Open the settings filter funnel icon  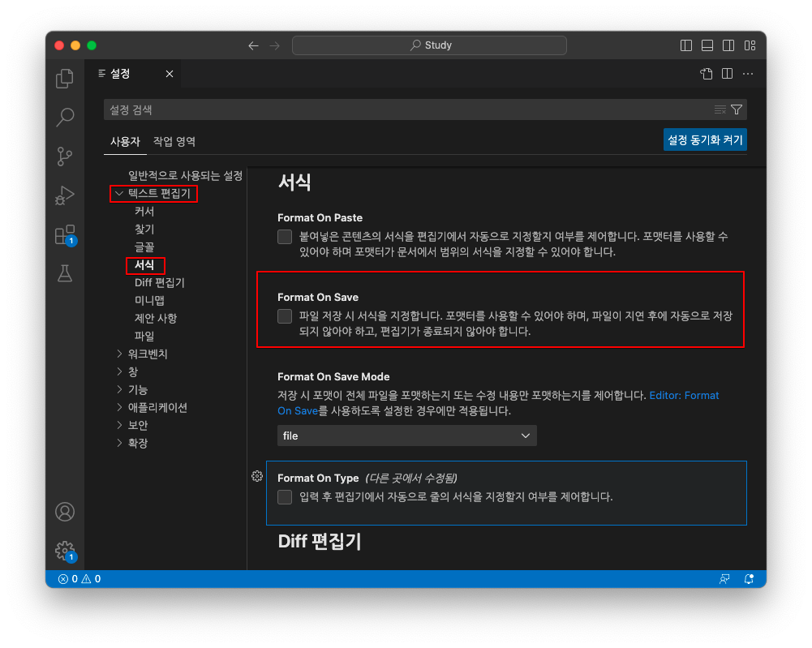point(737,109)
